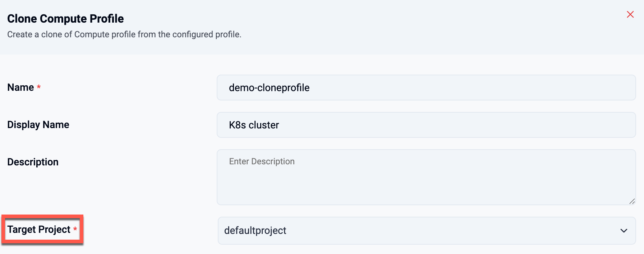Click the dialog subtitle text
The width and height of the screenshot is (644, 254).
124,34
